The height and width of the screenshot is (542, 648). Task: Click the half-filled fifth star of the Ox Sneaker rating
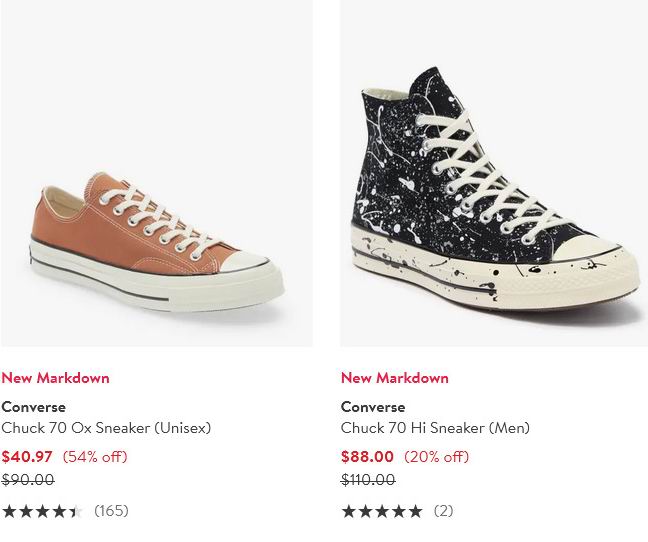click(75, 511)
